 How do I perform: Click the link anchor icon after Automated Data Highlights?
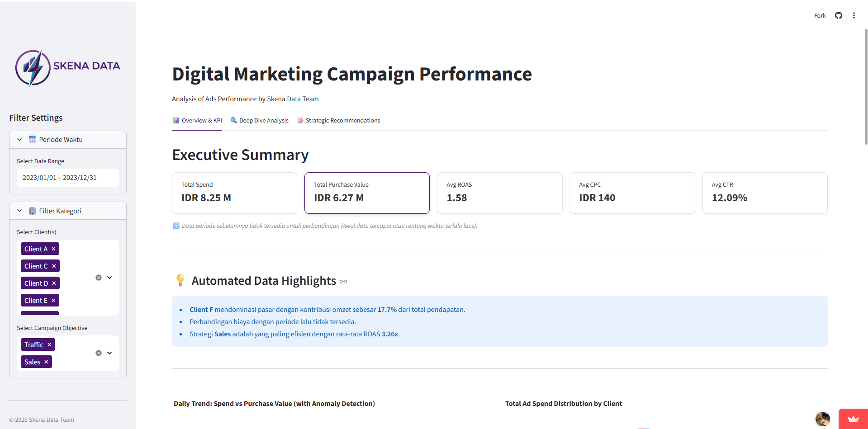[343, 282]
